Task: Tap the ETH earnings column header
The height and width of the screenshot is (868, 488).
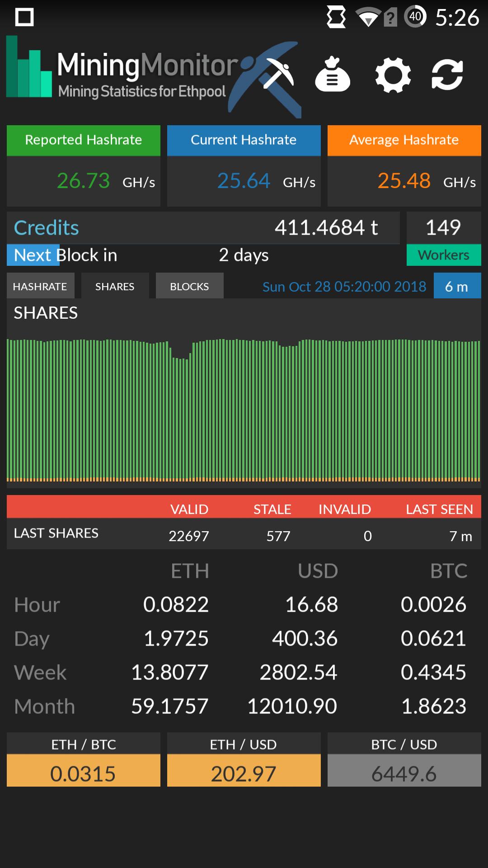Action: 190,571
